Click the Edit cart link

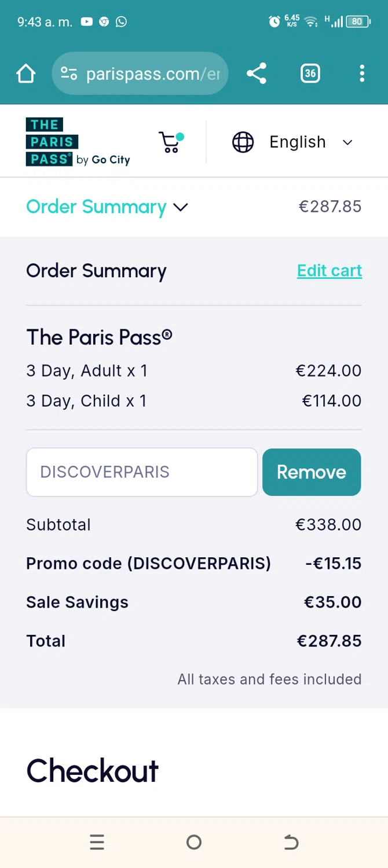point(330,271)
